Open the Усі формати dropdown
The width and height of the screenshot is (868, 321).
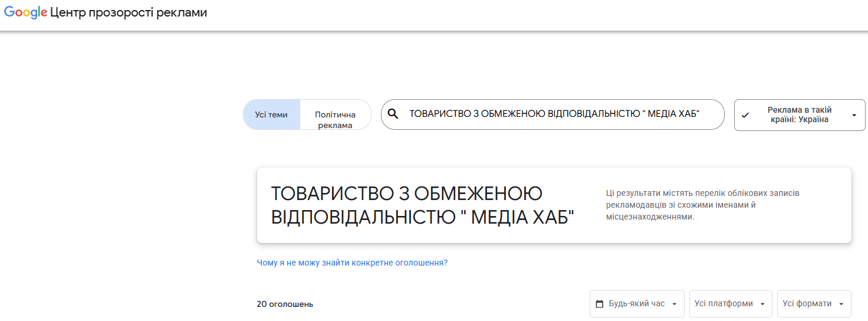(x=814, y=304)
